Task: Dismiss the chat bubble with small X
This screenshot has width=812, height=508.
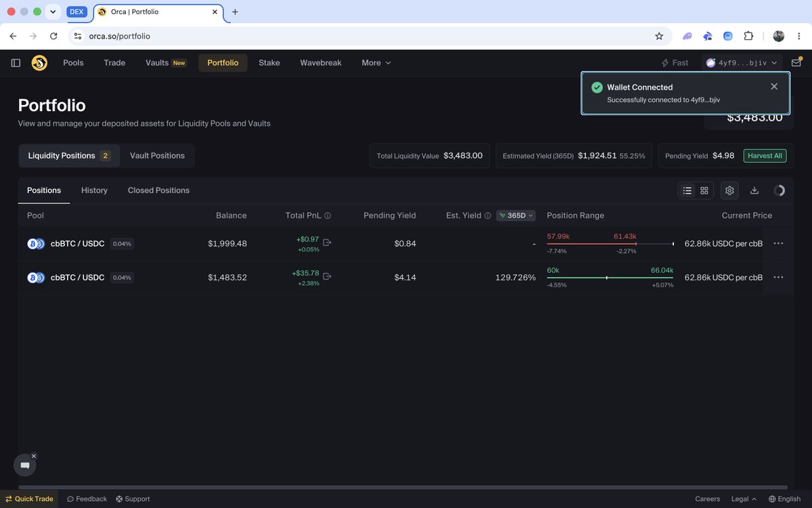Action: (x=34, y=457)
